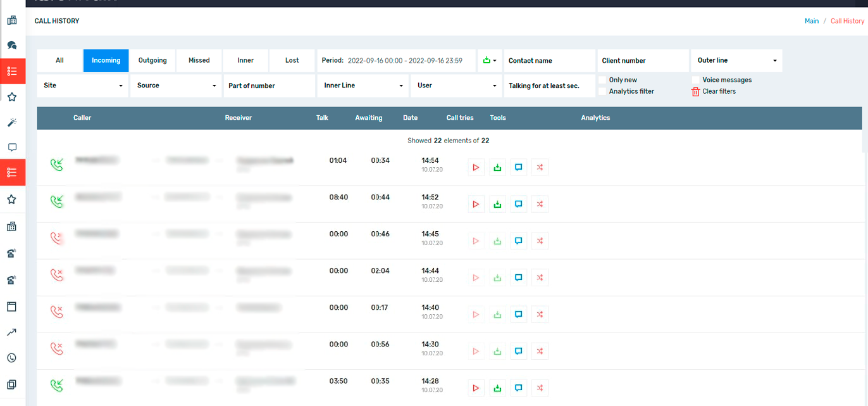Image resolution: width=868 pixels, height=406 pixels.
Task: Open the User filter dropdown
Action: coord(456,85)
